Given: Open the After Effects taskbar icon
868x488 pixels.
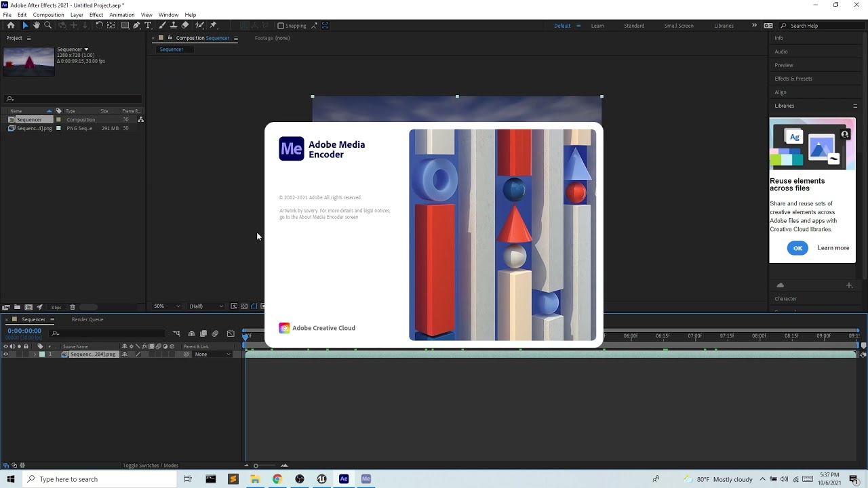Looking at the screenshot, I should (344, 479).
